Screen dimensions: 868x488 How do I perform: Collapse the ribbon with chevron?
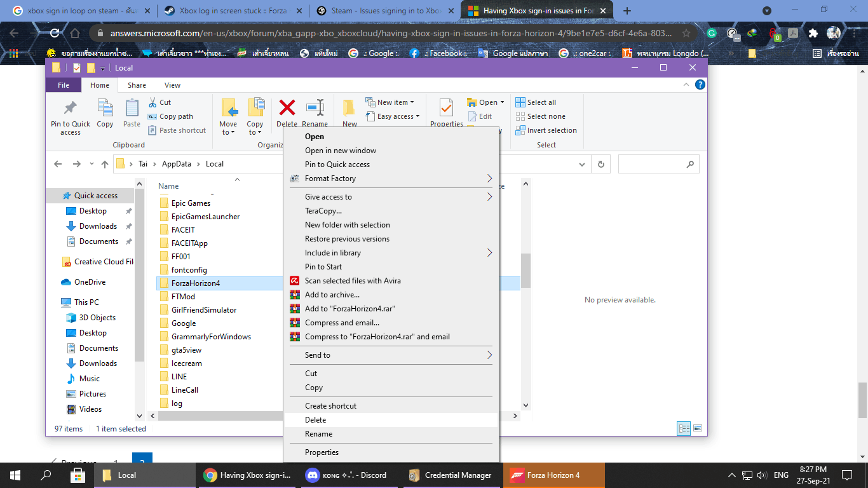coord(686,85)
